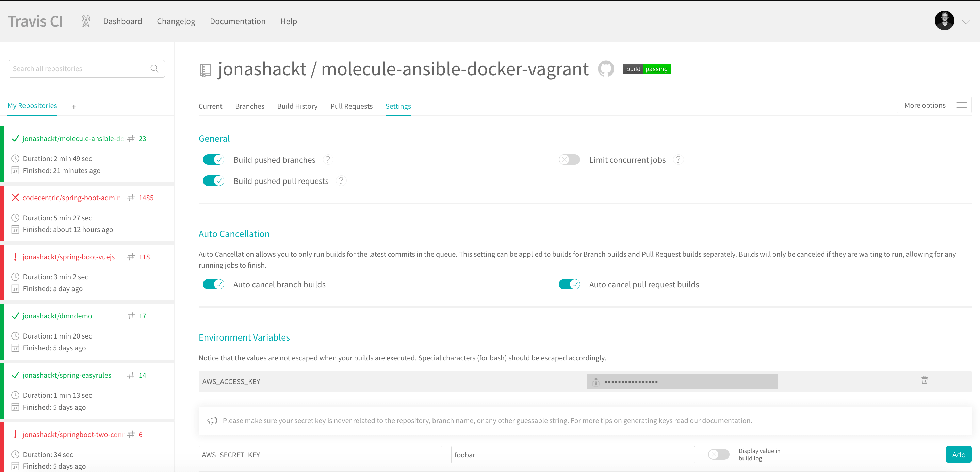This screenshot has width=980, height=472.
Task: Click help icon beside Build pushed pull requests
Action: coord(341,181)
